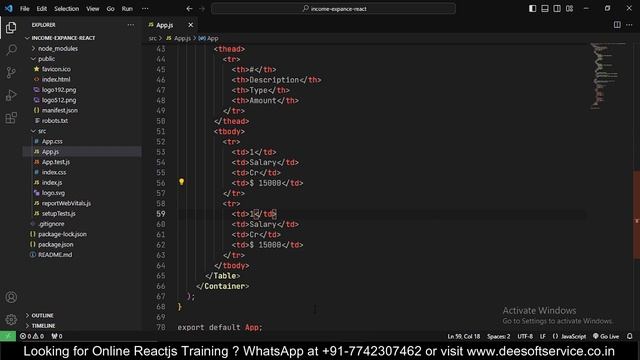Open the Edit menu
Image resolution: width=640 pixels, height=360 pixels.
(x=42, y=9)
